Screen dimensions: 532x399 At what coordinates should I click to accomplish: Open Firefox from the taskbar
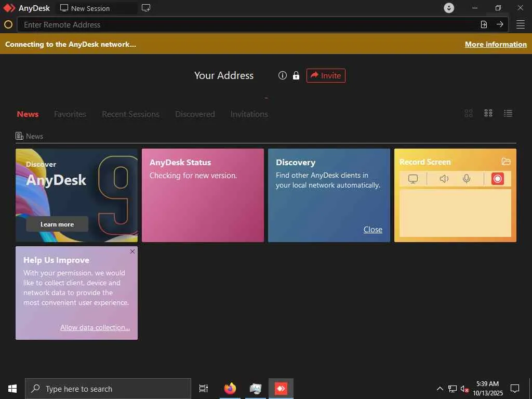(230, 389)
